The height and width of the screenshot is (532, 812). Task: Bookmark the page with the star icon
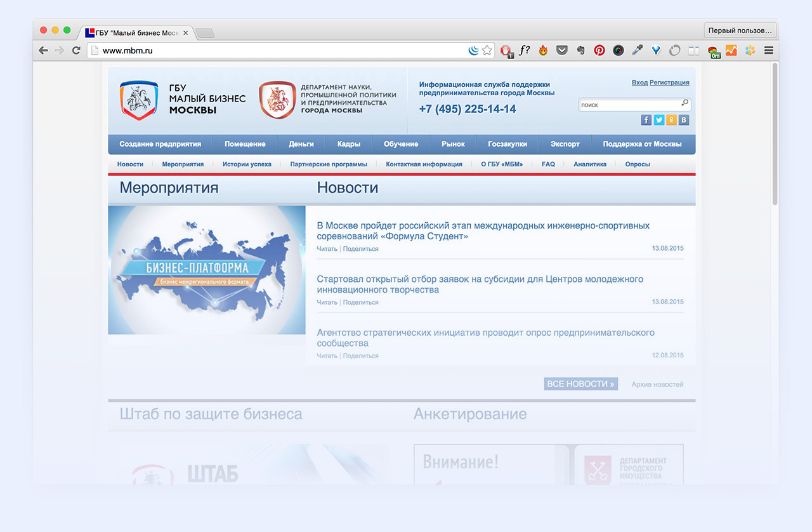tap(487, 50)
